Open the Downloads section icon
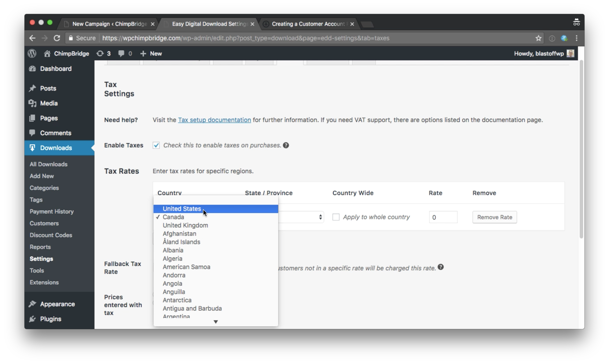This screenshot has height=364, width=609. click(32, 148)
